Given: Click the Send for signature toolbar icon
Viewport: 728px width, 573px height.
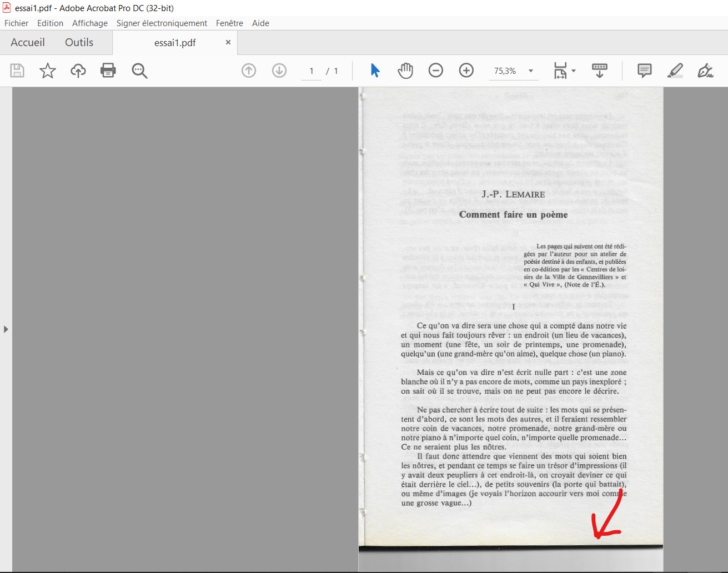Looking at the screenshot, I should tap(600, 71).
